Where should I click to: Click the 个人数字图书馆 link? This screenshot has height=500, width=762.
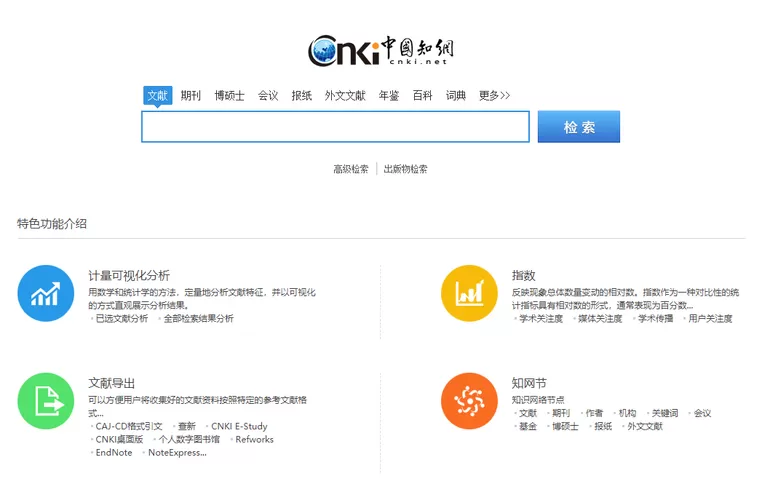(x=189, y=440)
